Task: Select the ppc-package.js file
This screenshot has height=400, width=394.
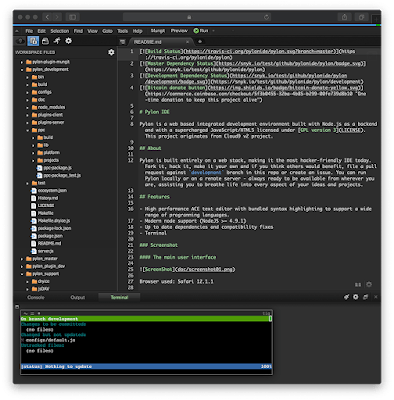Action: pyautogui.click(x=54, y=168)
